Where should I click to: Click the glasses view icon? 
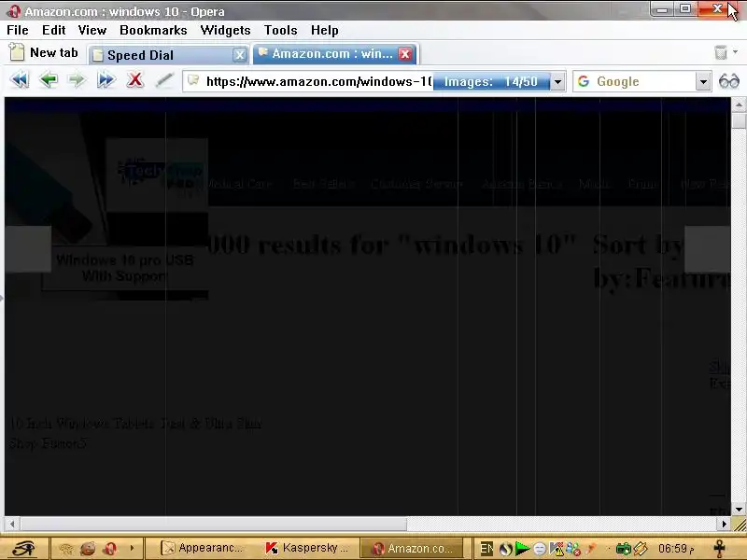pos(729,81)
